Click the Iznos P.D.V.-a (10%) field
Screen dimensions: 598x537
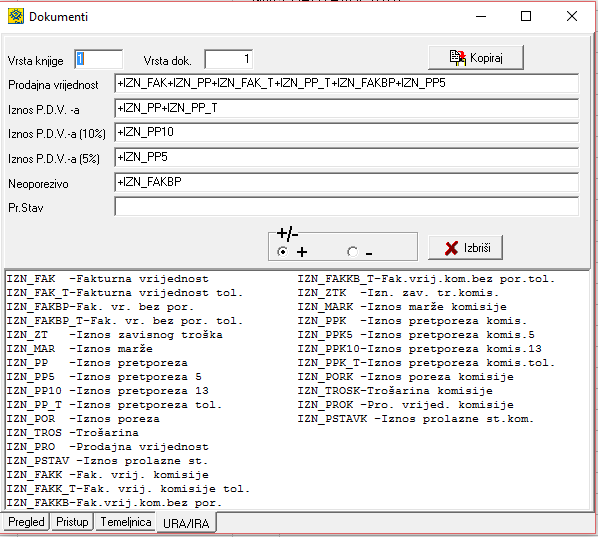pyautogui.click(x=346, y=133)
